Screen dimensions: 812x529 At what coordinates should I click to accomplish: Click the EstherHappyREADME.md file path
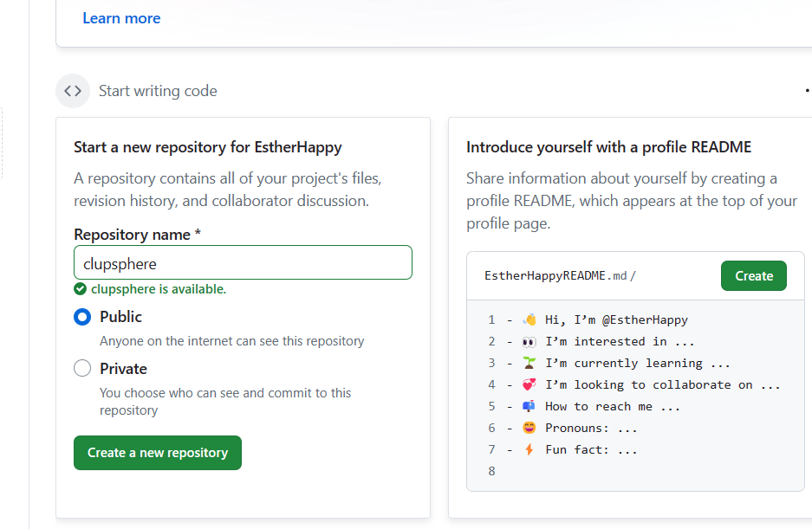555,276
